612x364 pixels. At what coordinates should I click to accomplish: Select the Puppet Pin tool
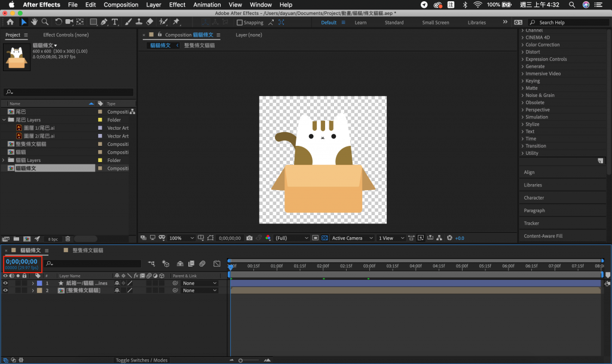point(176,22)
